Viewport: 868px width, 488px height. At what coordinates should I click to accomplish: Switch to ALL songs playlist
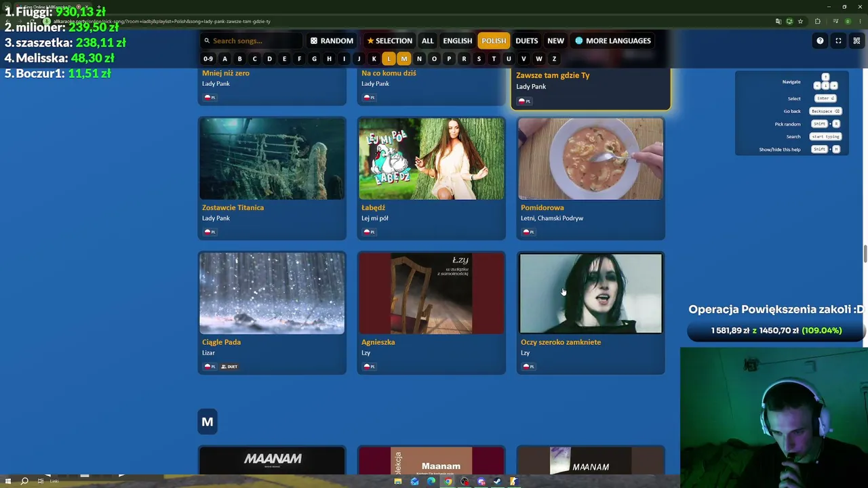[x=427, y=41]
